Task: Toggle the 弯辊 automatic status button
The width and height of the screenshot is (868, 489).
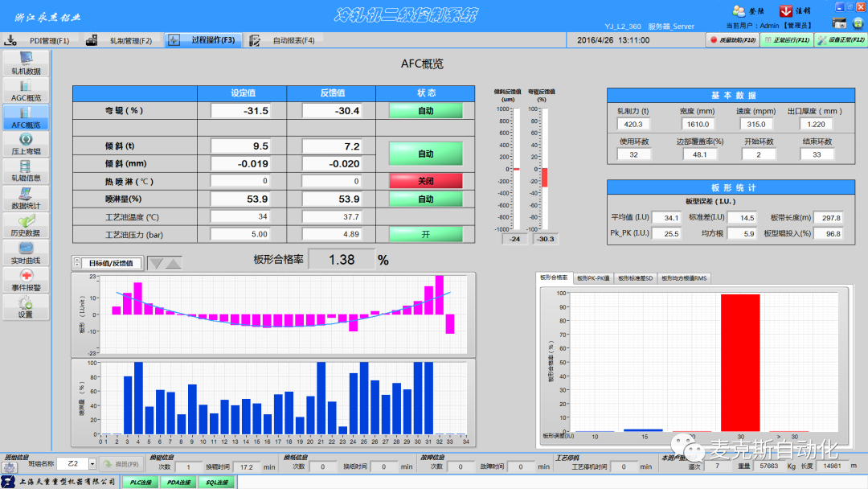Action: pyautogui.click(x=425, y=111)
